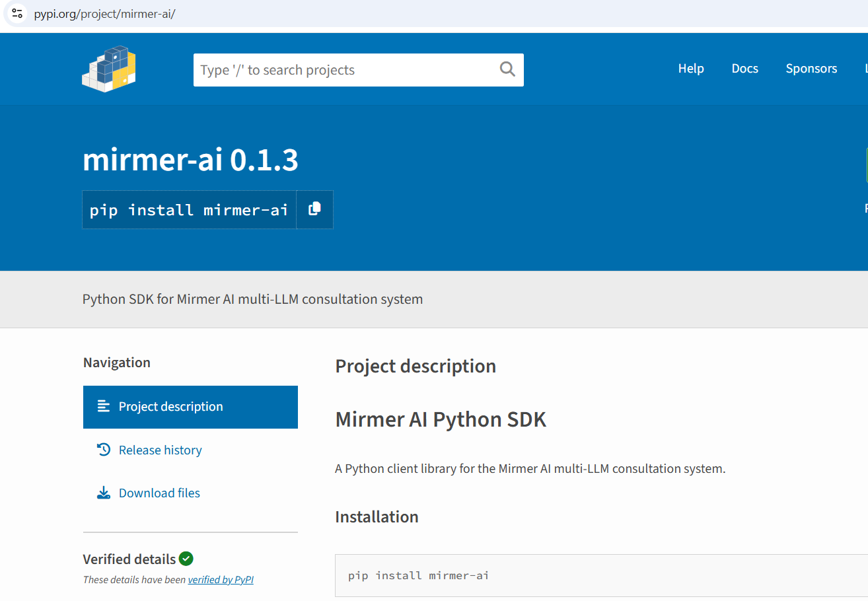Click the pip install mirmer-ai header command text
The height and width of the screenshot is (601, 868).
pyautogui.click(x=189, y=210)
